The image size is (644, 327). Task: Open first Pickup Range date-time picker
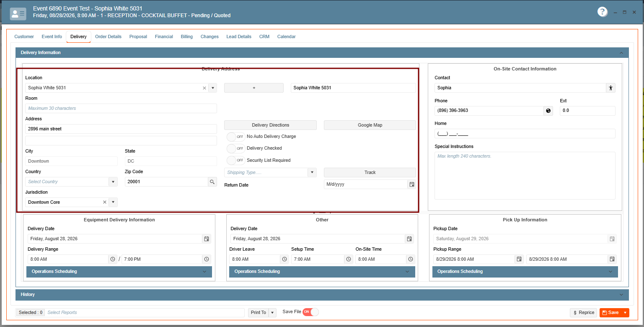tap(519, 260)
